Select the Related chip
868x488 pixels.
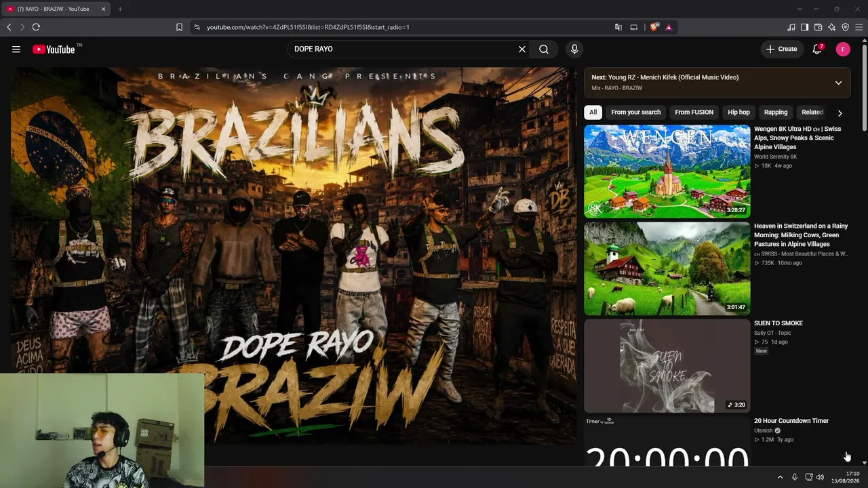click(x=812, y=113)
